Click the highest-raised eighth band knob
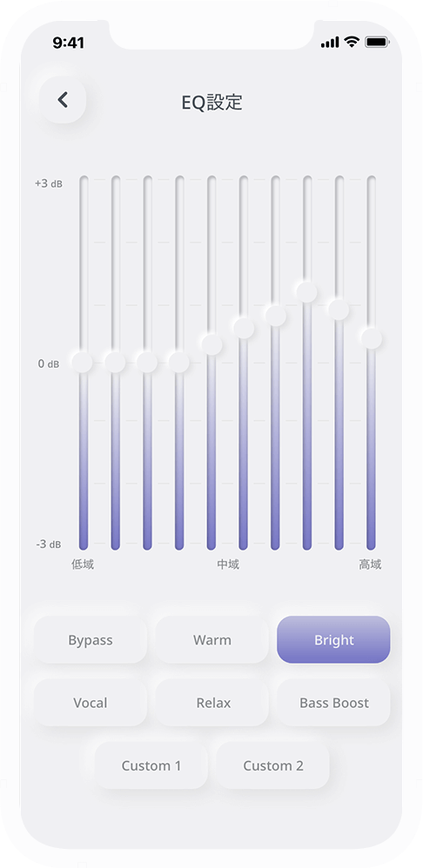Viewport: 423px width, 868px height. point(306,291)
